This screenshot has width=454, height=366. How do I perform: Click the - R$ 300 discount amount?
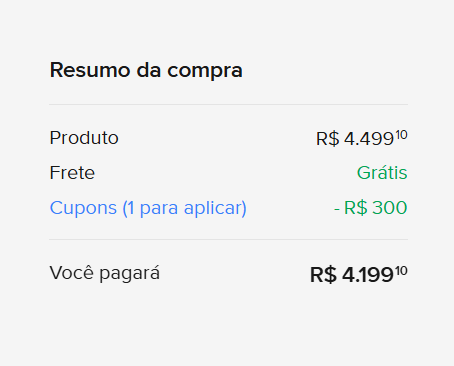click(x=371, y=208)
